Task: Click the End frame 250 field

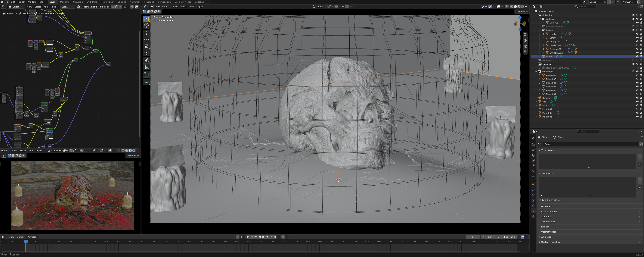Action: 509,237
